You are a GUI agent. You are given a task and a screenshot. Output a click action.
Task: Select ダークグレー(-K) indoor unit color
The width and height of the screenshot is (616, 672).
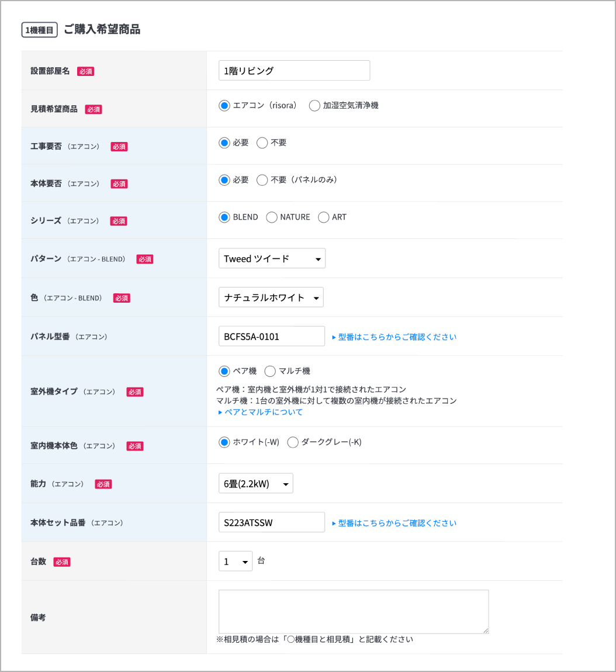[293, 442]
